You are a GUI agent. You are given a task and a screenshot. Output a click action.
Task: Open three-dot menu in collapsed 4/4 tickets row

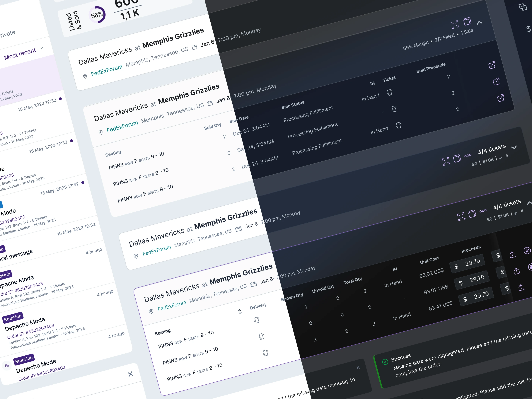point(468,155)
